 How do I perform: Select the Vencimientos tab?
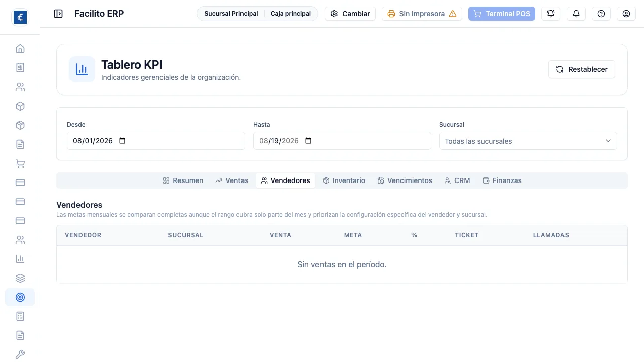405,180
